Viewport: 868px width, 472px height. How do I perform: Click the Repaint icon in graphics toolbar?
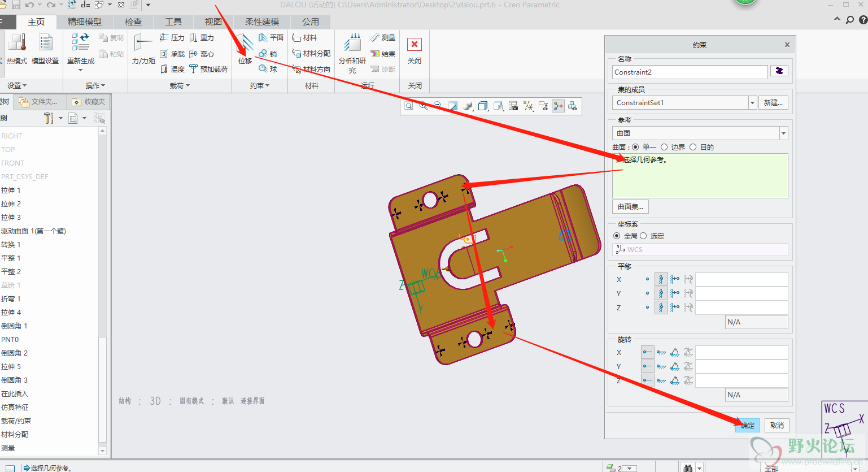pos(453,106)
